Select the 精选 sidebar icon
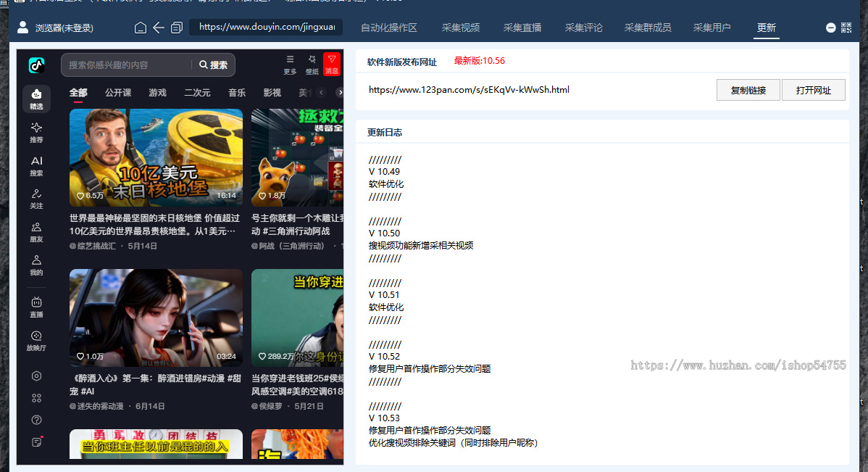 [x=36, y=99]
